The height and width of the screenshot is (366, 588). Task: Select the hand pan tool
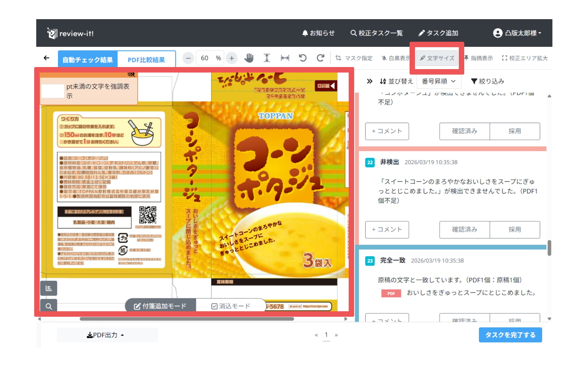pyautogui.click(x=249, y=58)
